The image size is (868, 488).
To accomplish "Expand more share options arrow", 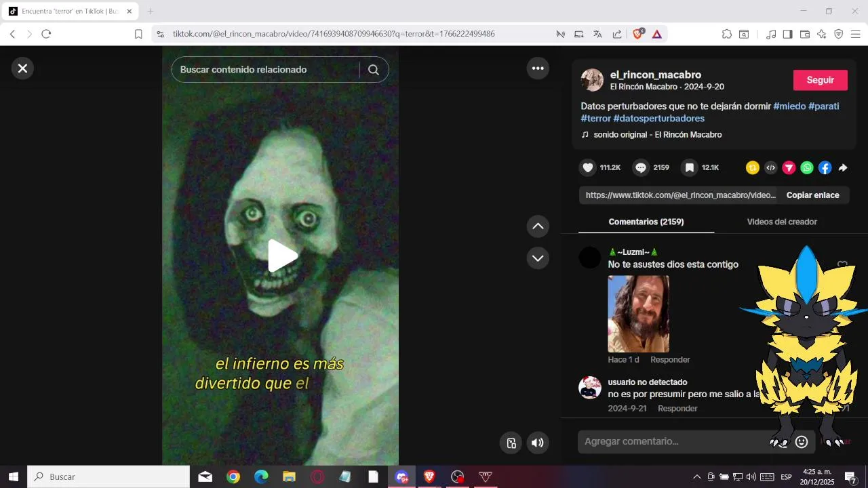I will click(843, 168).
